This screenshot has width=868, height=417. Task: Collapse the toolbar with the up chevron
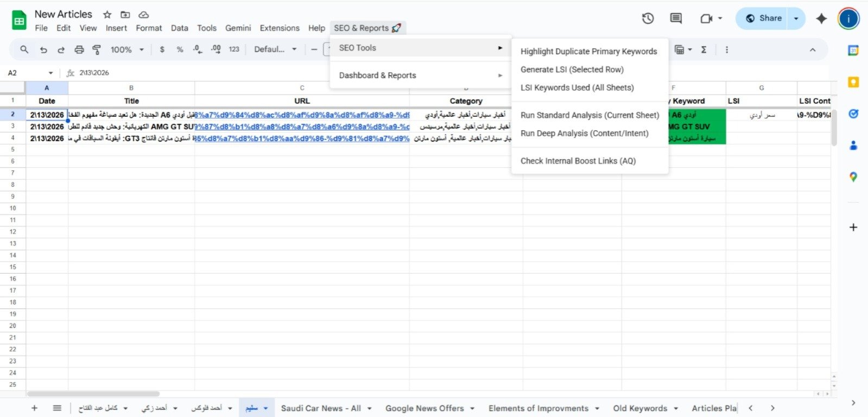tap(813, 49)
